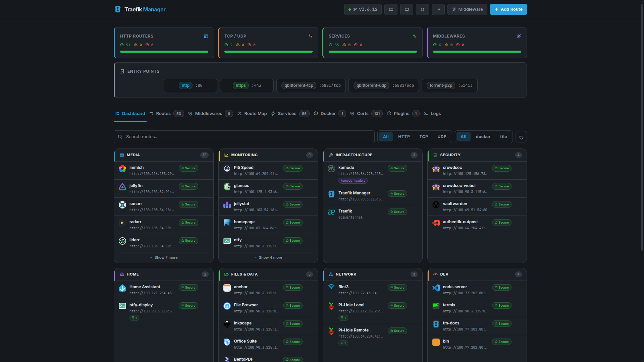
Task: Click the search magnifier icon in the routes bar
Action: (x=120, y=137)
